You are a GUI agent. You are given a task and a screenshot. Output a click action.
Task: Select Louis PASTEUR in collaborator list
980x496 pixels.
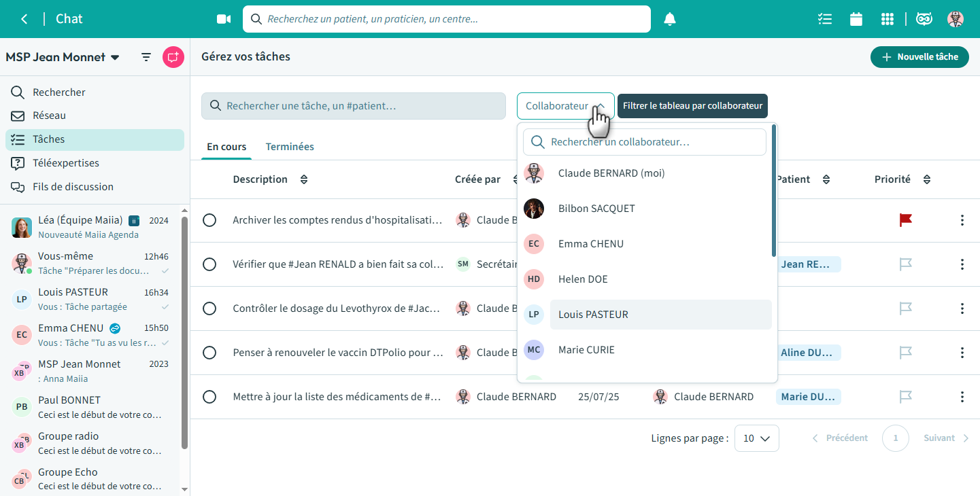[x=593, y=315]
